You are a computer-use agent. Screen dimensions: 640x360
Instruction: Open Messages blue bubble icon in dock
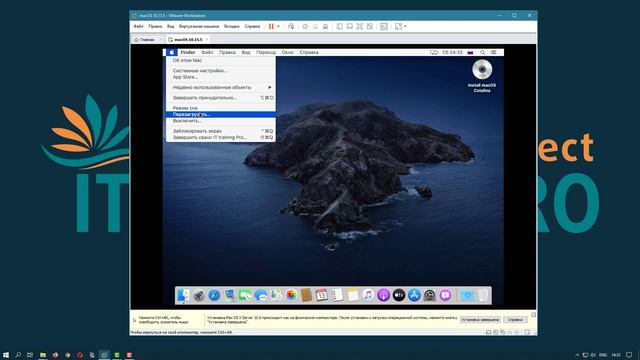pyautogui.click(x=260, y=295)
